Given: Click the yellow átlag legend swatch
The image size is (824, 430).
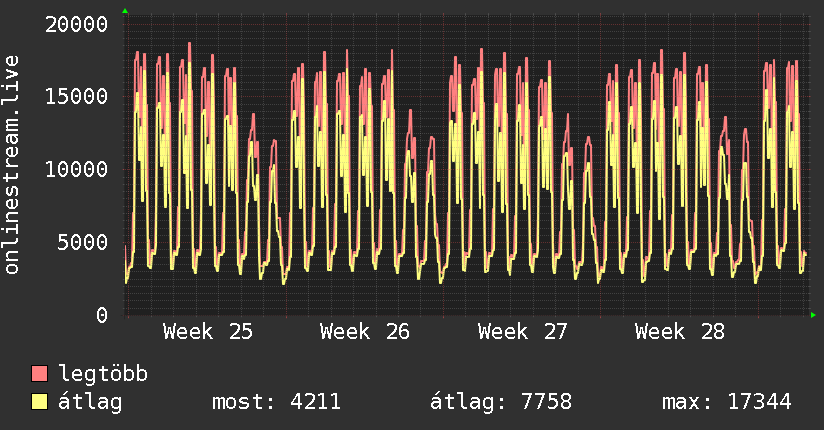Looking at the screenshot, I should [x=39, y=402].
